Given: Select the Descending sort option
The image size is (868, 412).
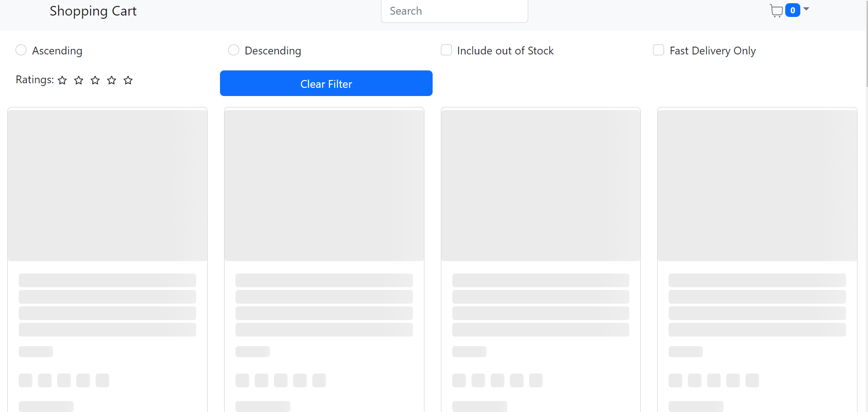Looking at the screenshot, I should coord(234,50).
